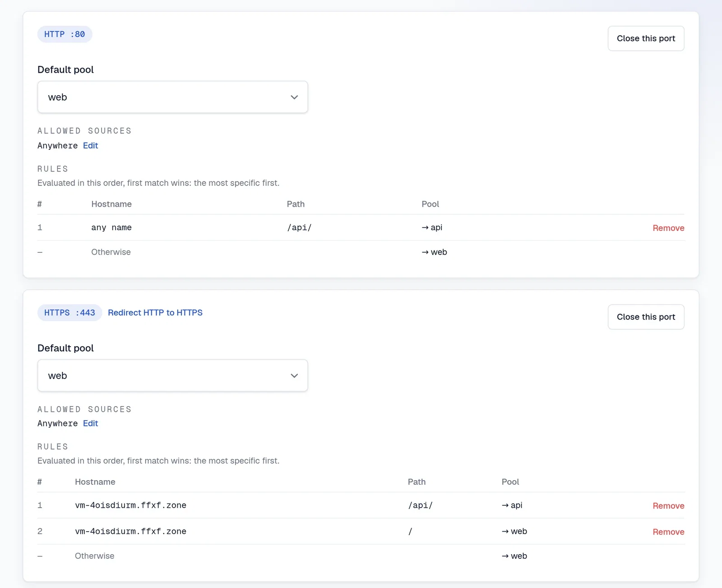
Task: Open Default pool dropdown for HTTP :80
Action: [x=172, y=97]
